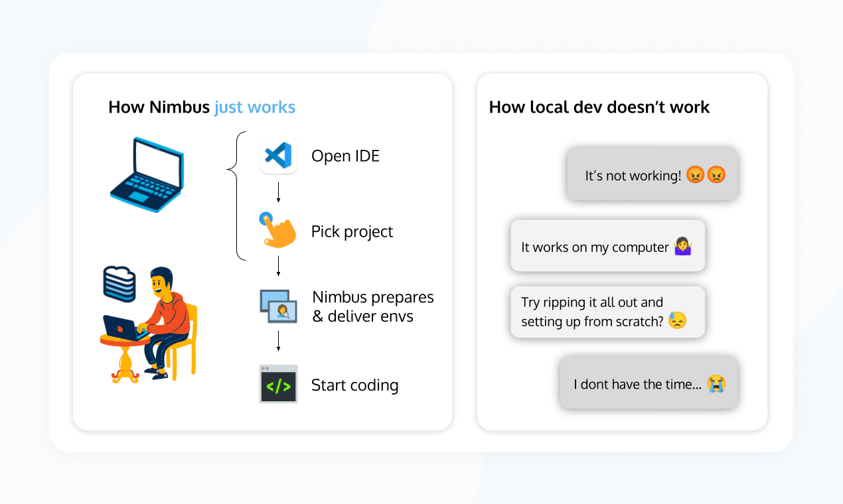Click the "Open IDE" label
843x504 pixels.
[x=345, y=157]
